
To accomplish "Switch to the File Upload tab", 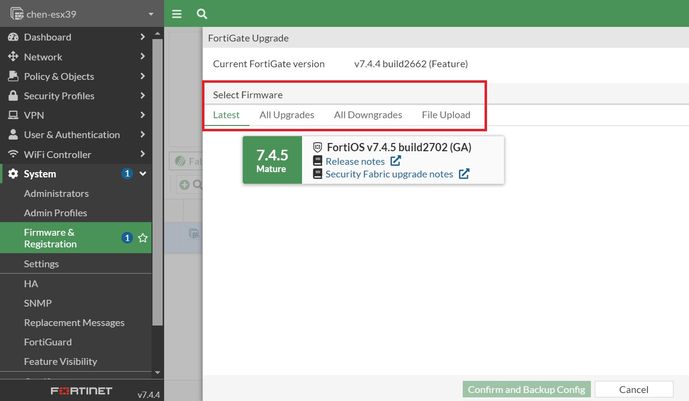I will click(x=446, y=115).
